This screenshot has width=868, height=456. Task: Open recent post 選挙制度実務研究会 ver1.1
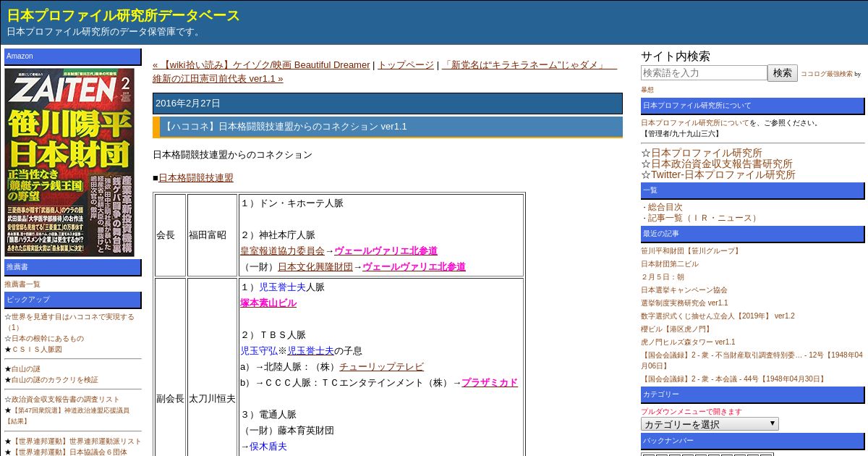684,303
